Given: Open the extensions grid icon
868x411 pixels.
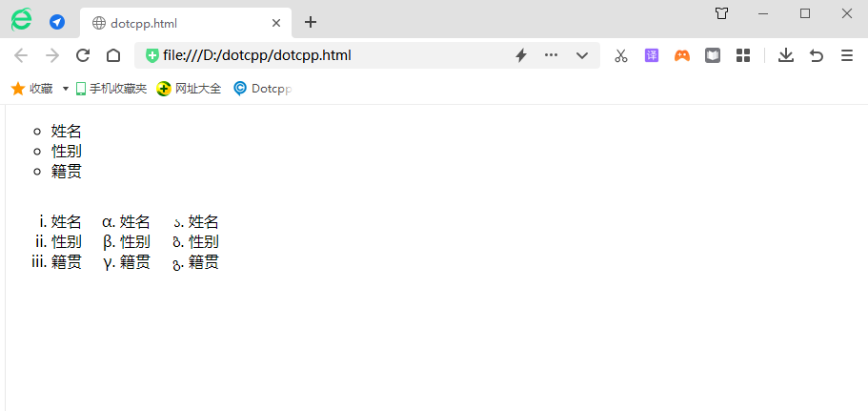Looking at the screenshot, I should click(x=743, y=55).
